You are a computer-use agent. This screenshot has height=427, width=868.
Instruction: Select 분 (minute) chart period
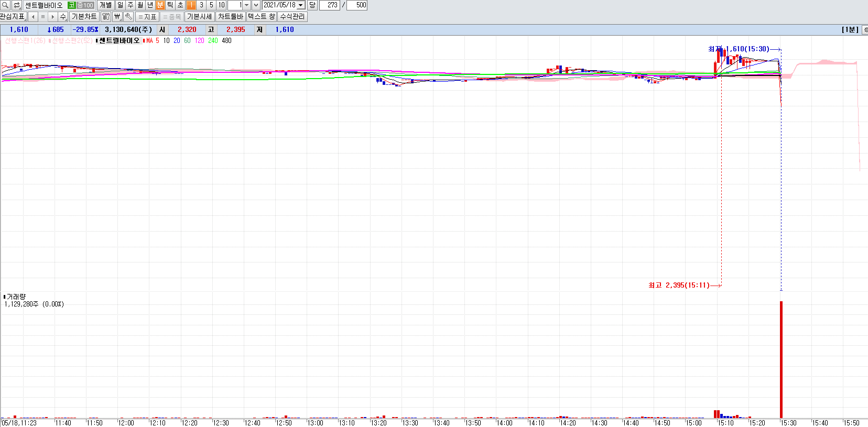[x=160, y=5]
